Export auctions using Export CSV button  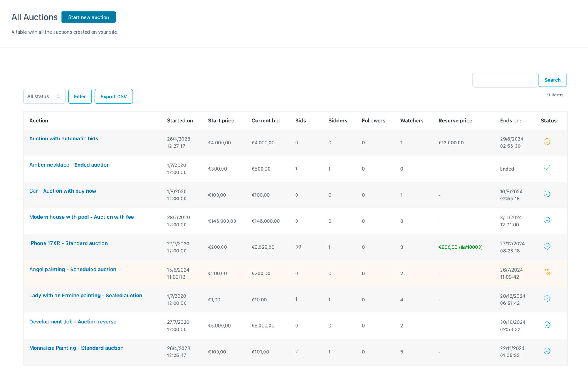(114, 96)
